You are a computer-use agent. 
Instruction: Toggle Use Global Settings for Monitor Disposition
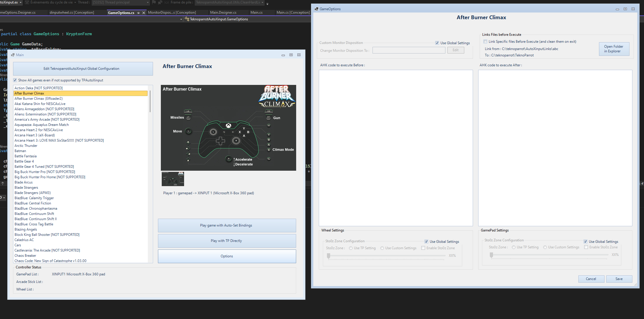click(437, 43)
